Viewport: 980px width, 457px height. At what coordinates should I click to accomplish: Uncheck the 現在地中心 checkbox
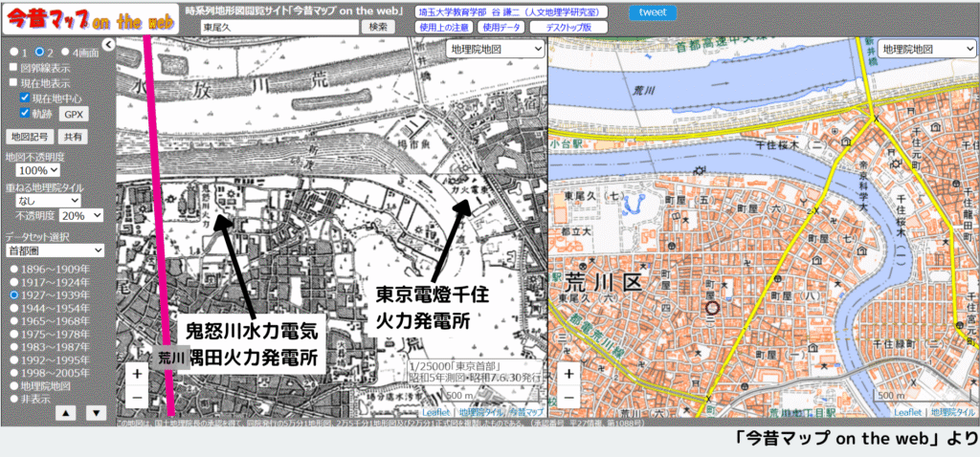point(26,98)
